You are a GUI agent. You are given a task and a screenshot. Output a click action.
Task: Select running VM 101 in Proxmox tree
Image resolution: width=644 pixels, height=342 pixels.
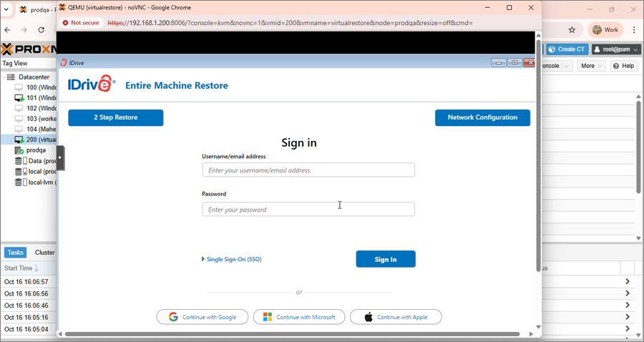pyautogui.click(x=36, y=98)
